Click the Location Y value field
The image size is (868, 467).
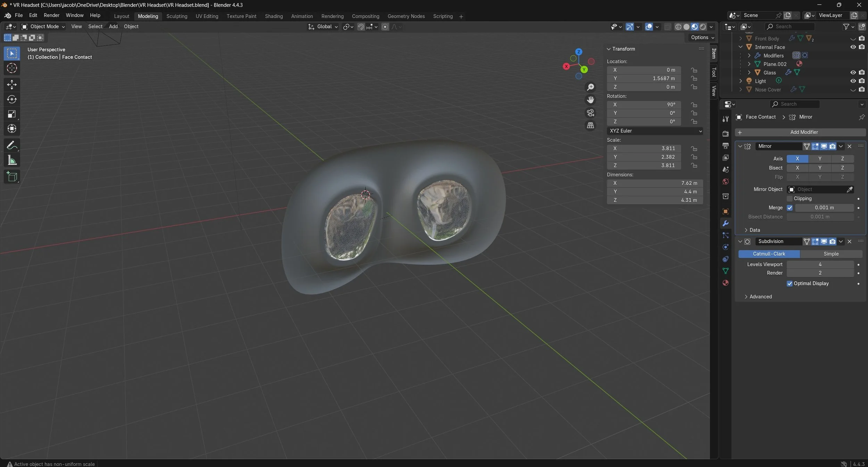click(x=644, y=78)
